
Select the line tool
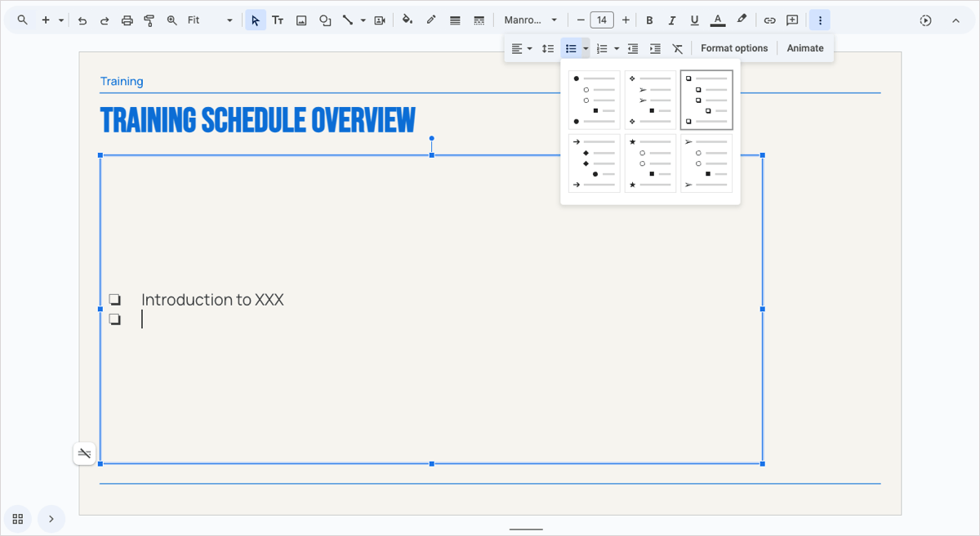coord(348,20)
